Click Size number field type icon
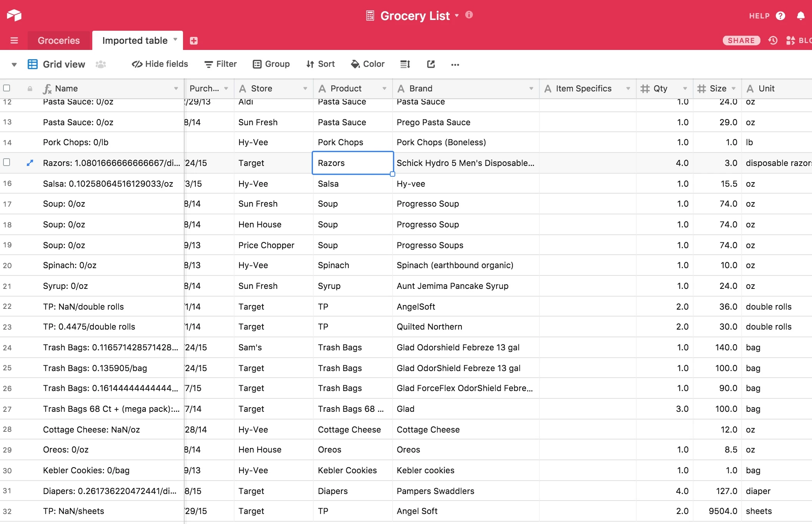 pyautogui.click(x=702, y=89)
